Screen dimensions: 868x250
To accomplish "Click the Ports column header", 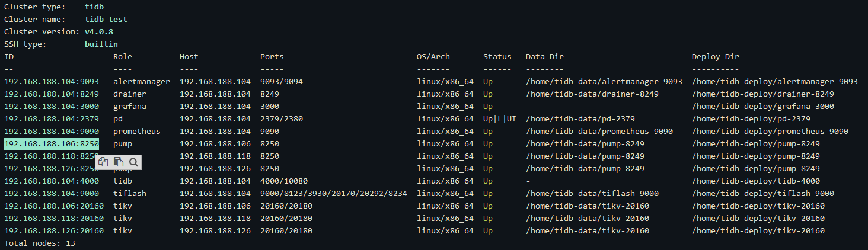I will point(272,57).
